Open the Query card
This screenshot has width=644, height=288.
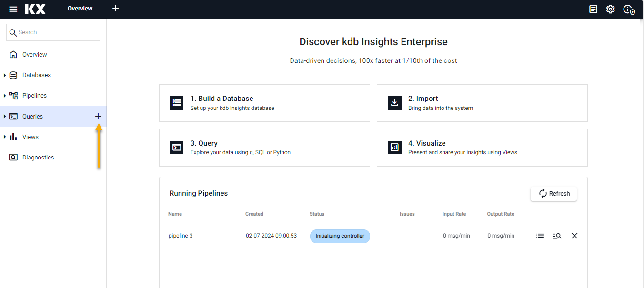pos(264,148)
